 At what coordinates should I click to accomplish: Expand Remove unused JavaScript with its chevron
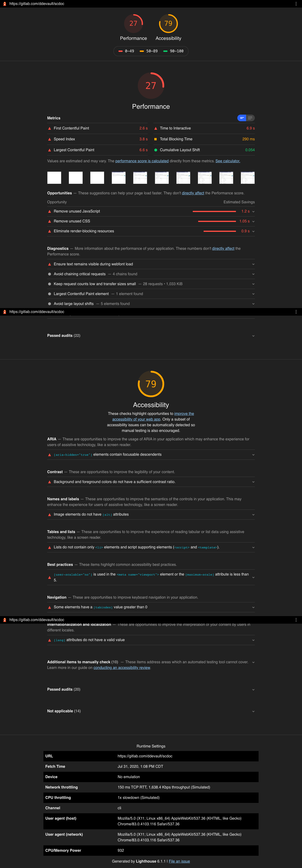tap(253, 212)
